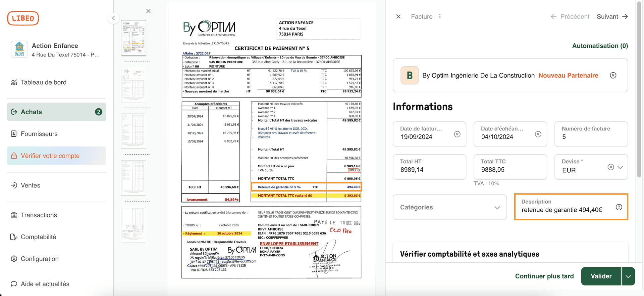Open Fournisseurs menu item

pos(39,134)
